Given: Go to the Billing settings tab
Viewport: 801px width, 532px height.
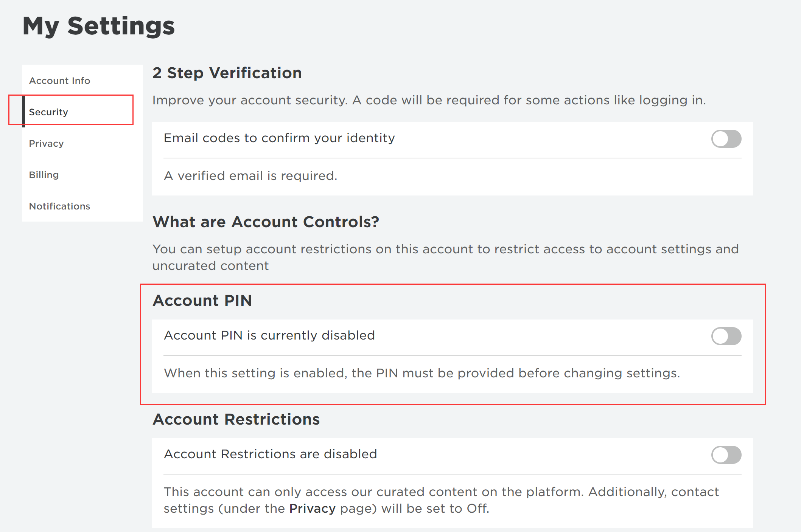Looking at the screenshot, I should point(44,175).
